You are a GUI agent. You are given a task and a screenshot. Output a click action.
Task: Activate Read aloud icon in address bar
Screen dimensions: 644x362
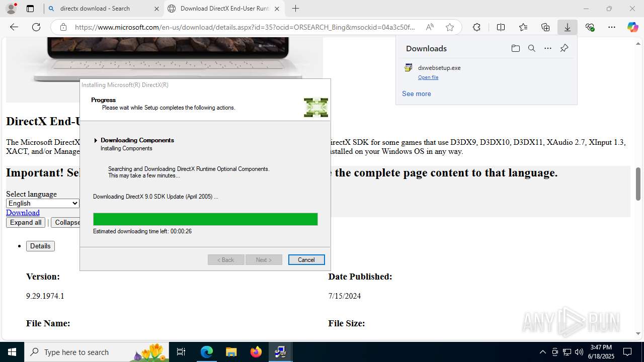click(x=430, y=27)
